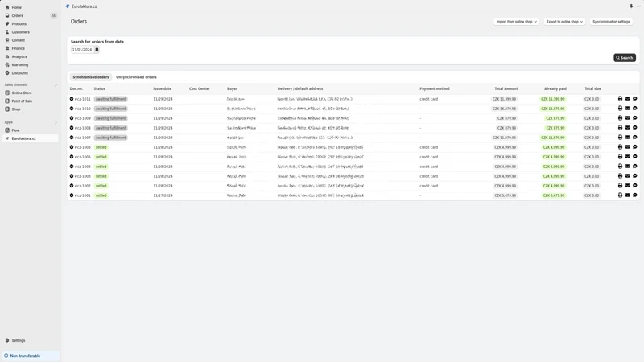Expand Sales channels section chevron

[56, 85]
